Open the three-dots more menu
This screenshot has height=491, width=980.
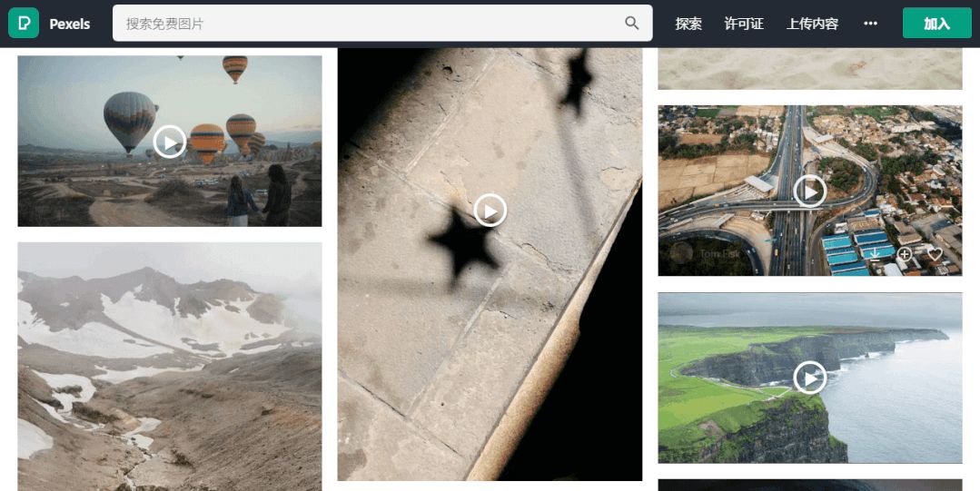(x=871, y=23)
